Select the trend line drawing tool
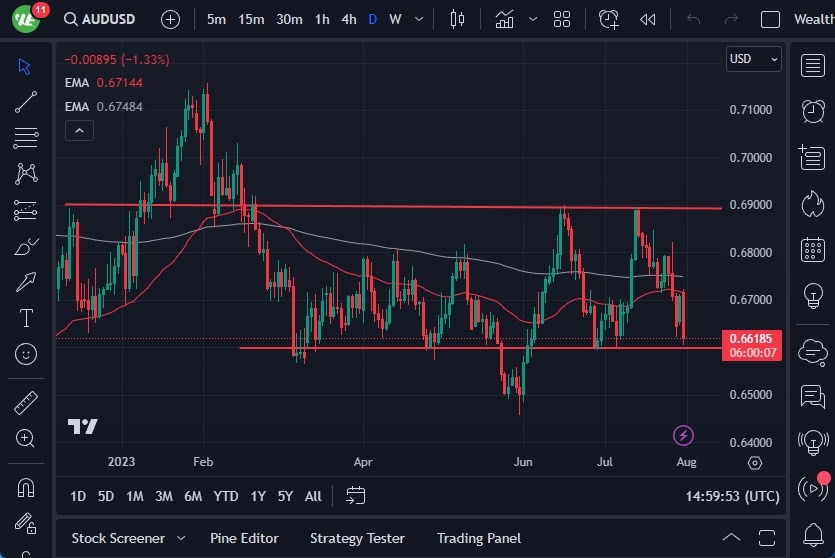This screenshot has height=558, width=835. pyautogui.click(x=26, y=101)
